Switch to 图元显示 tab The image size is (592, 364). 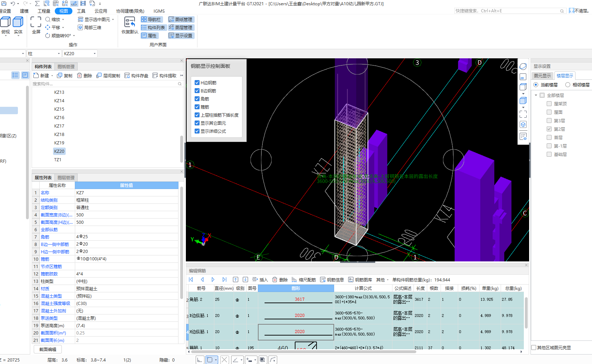pyautogui.click(x=542, y=76)
